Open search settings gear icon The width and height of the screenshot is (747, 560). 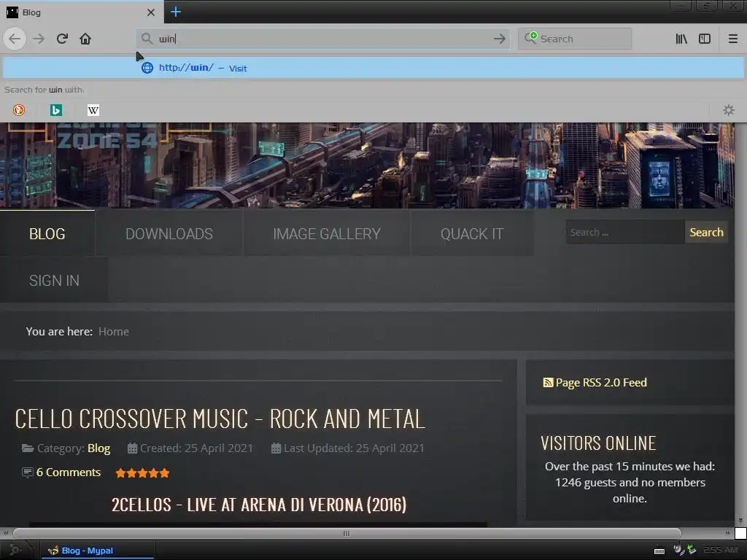(729, 110)
